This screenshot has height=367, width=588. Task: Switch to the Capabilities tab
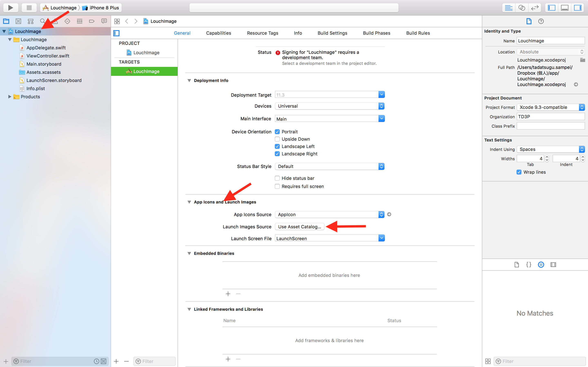click(x=218, y=33)
